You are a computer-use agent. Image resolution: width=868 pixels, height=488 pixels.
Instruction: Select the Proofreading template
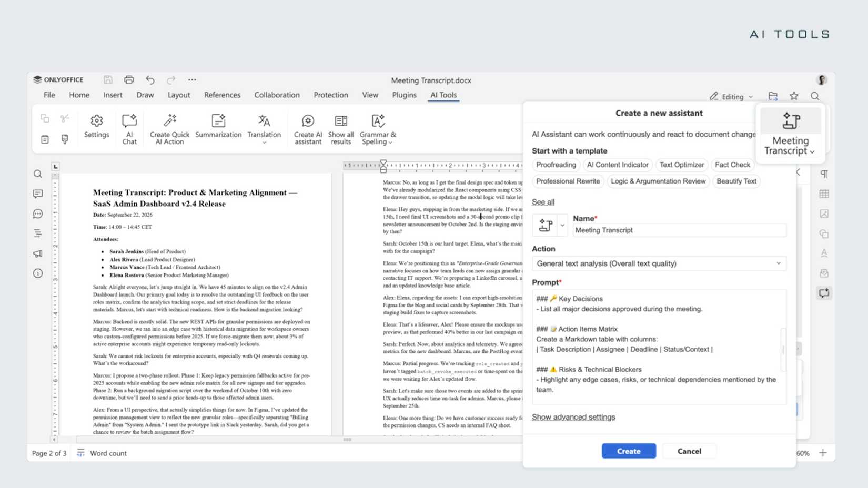click(556, 165)
